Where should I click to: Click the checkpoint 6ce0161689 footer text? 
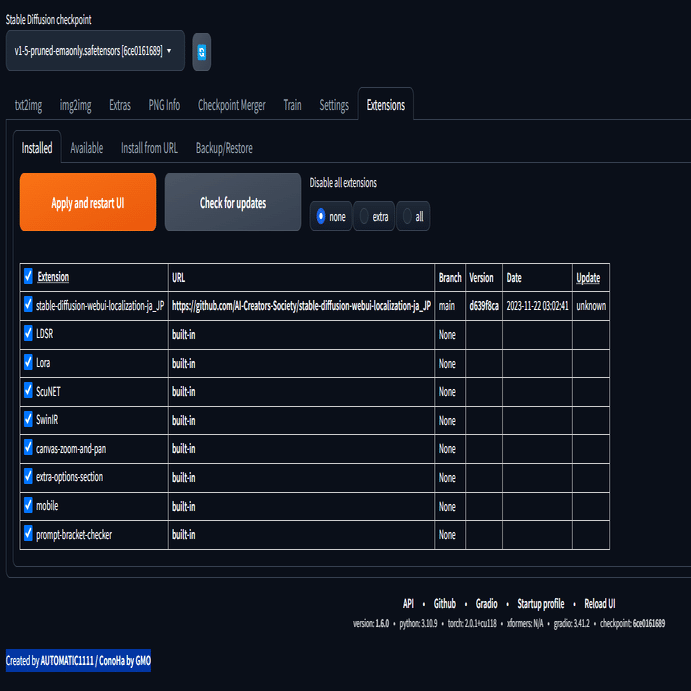pos(632,624)
